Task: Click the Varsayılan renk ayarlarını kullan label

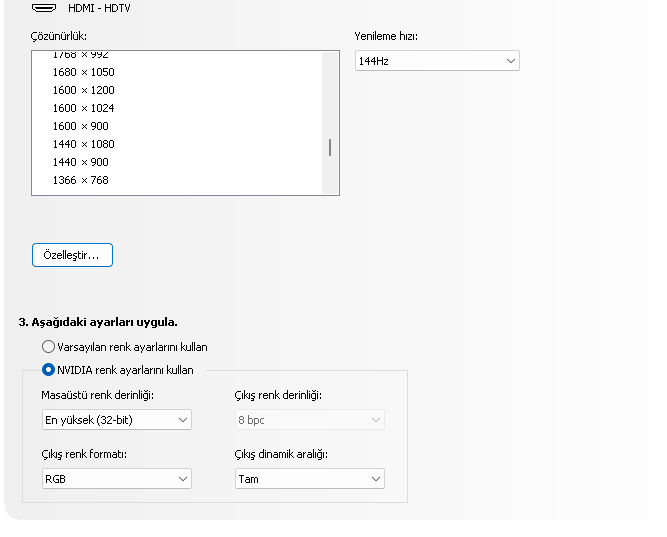Action: (x=133, y=347)
